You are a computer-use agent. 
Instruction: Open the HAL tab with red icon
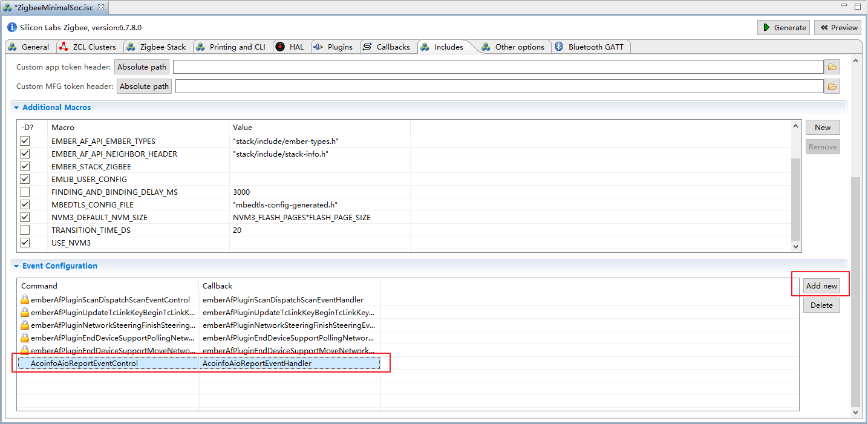pyautogui.click(x=280, y=47)
